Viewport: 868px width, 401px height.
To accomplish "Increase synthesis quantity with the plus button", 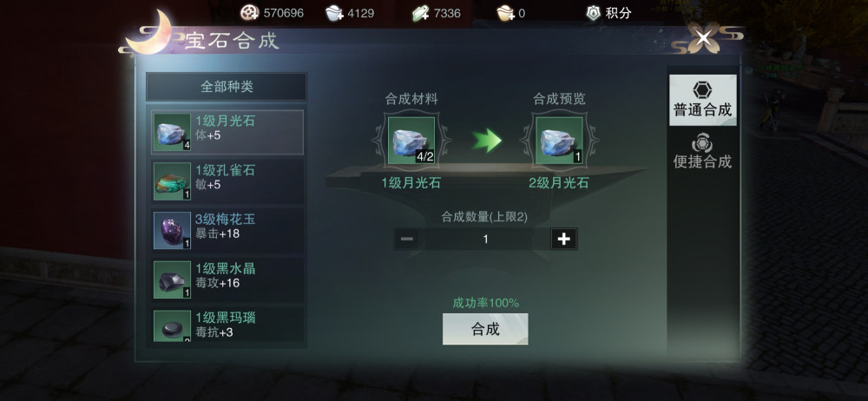I will 563,239.
